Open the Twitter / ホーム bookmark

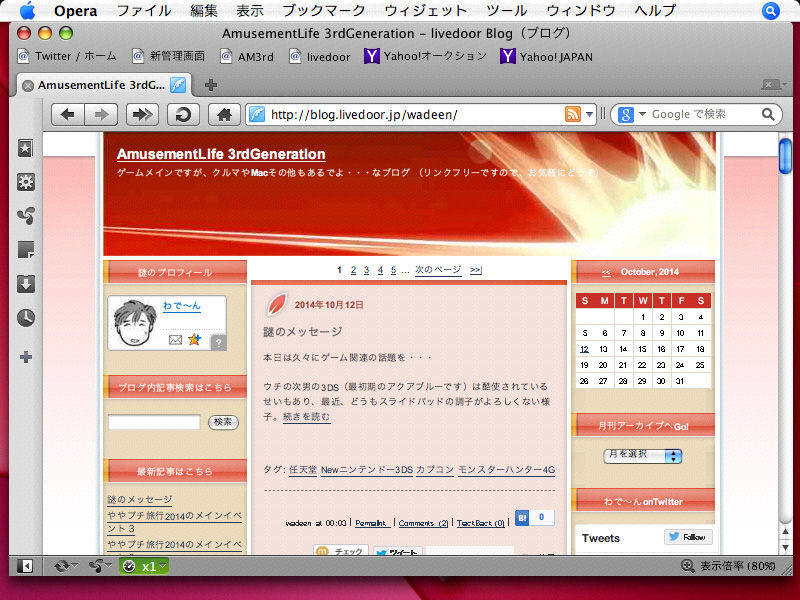(67, 56)
